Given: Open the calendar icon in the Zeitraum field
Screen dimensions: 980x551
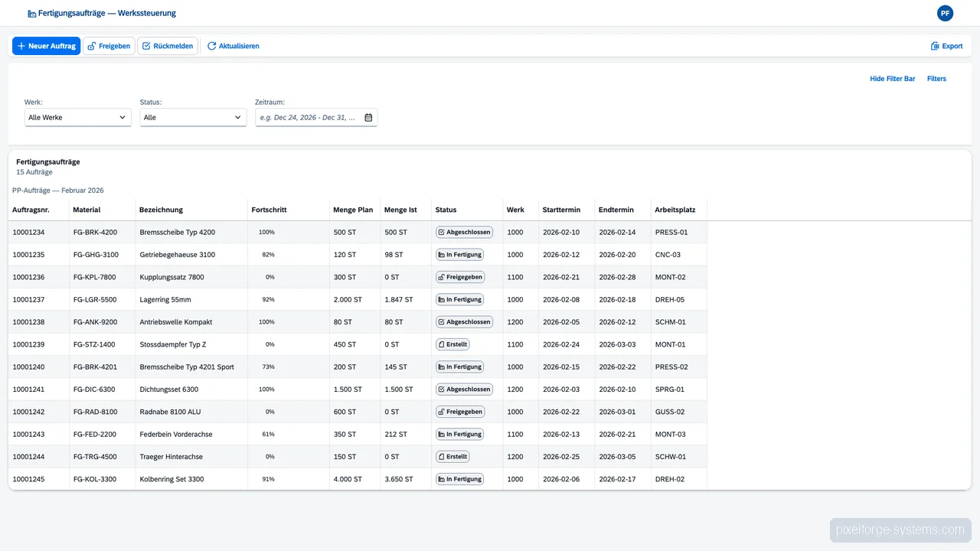Looking at the screenshot, I should point(368,117).
